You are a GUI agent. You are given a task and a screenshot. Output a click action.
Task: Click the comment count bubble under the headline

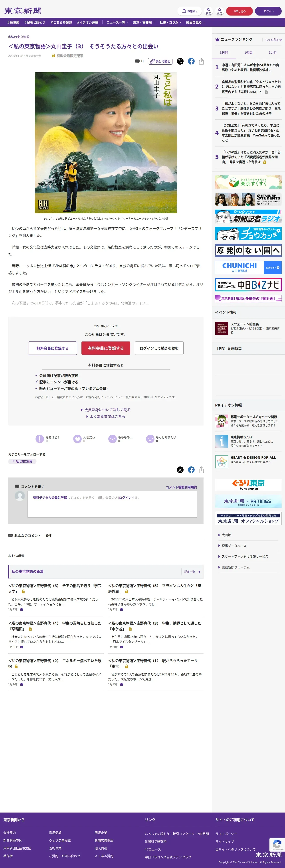tap(139, 61)
